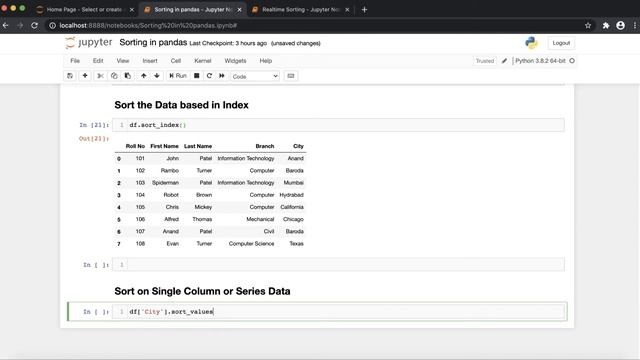
Task: Go back in browser history
Action: pos(6,25)
